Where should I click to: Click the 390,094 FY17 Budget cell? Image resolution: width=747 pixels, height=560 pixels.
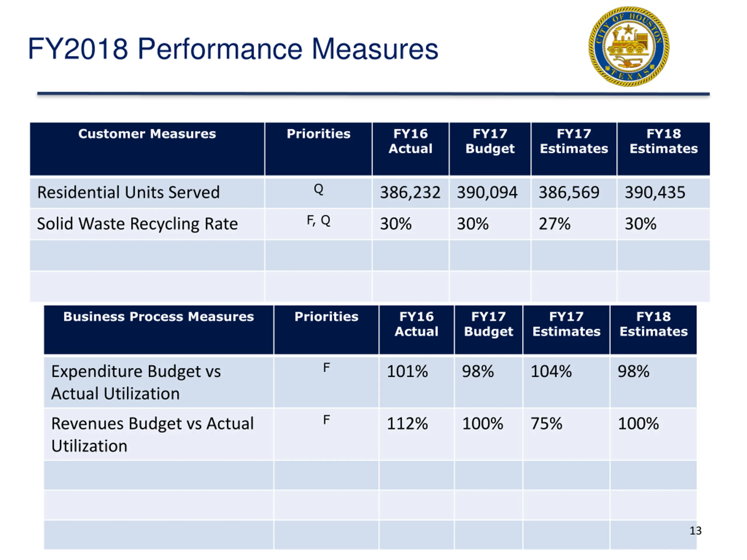pos(490,193)
